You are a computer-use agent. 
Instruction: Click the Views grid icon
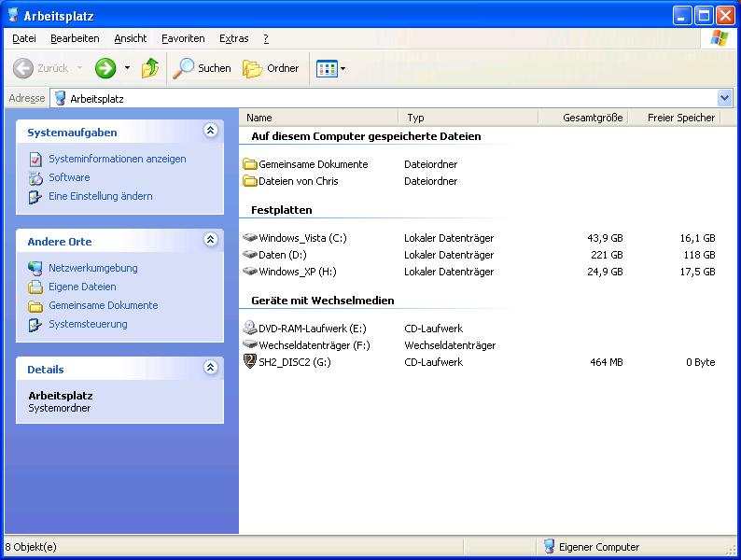(327, 68)
